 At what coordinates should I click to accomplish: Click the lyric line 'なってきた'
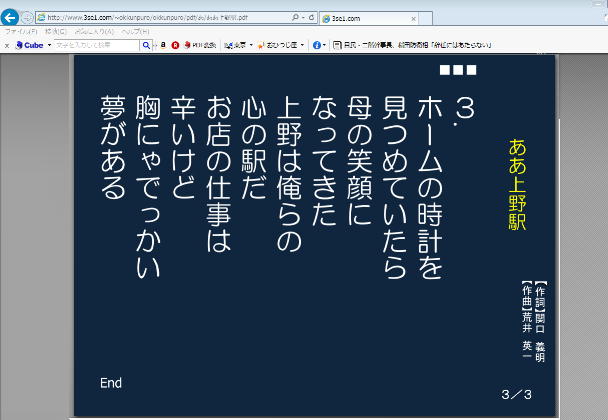(324, 161)
